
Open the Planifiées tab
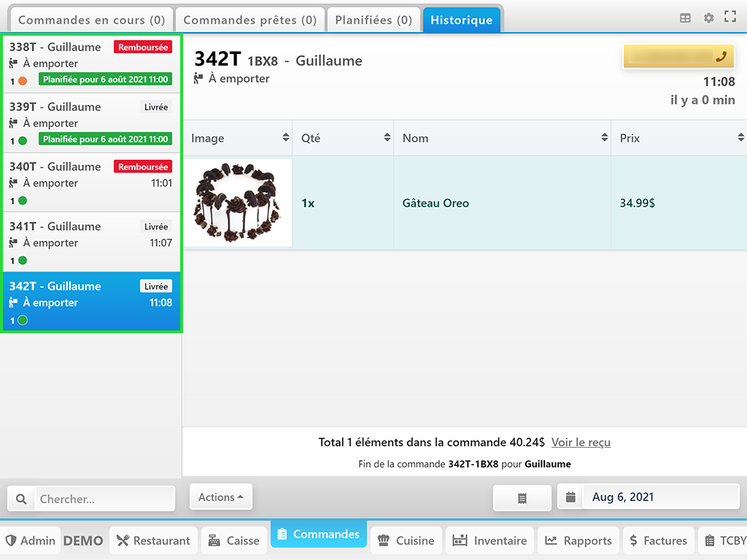pyautogui.click(x=373, y=19)
